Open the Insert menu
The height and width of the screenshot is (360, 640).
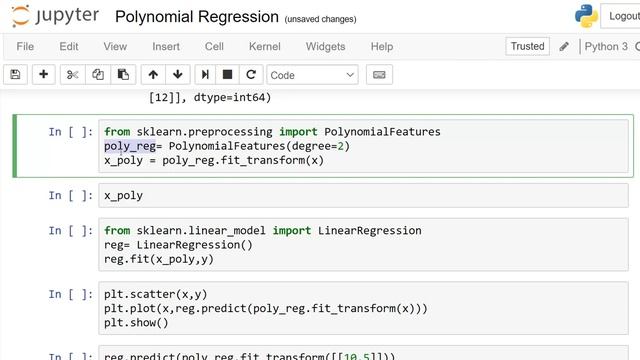coord(166,47)
